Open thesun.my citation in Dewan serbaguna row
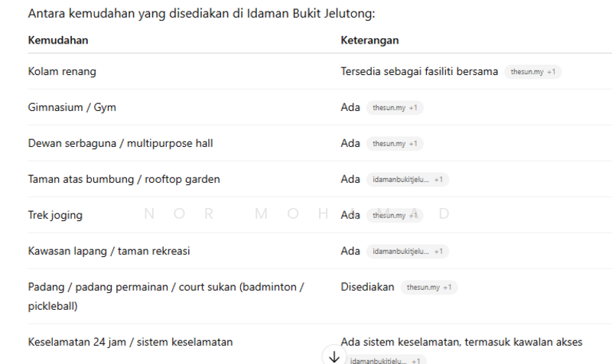Viewport: 612px width, 364px height. tap(395, 144)
